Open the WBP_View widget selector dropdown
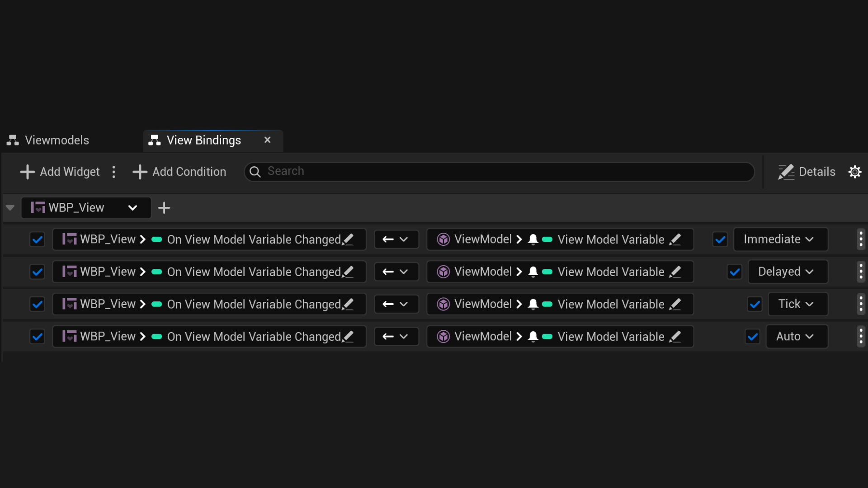The image size is (868, 488). point(86,208)
